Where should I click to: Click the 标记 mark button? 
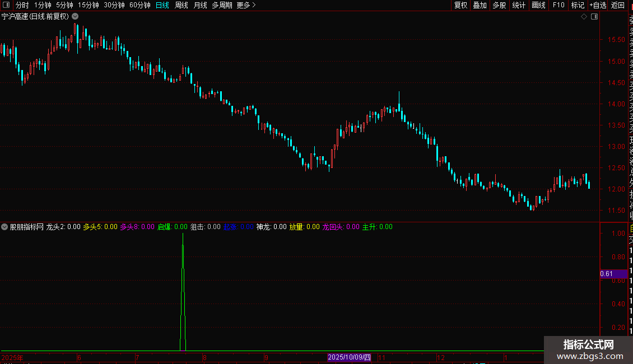(x=578, y=5)
